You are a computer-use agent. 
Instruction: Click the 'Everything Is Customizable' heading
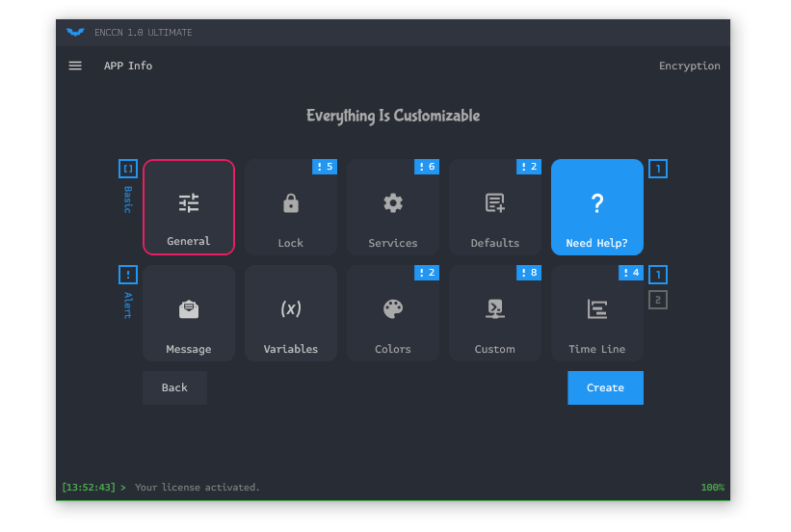[x=393, y=116]
